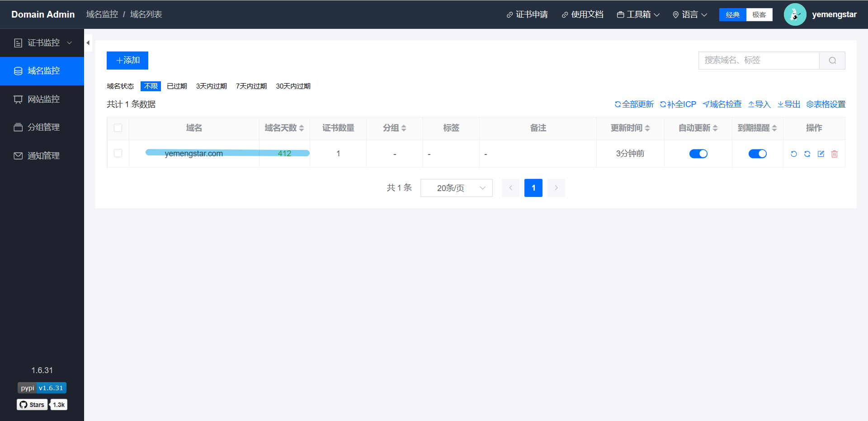Check the select-all checkbox in table header
The width and height of the screenshot is (868, 421).
point(118,128)
